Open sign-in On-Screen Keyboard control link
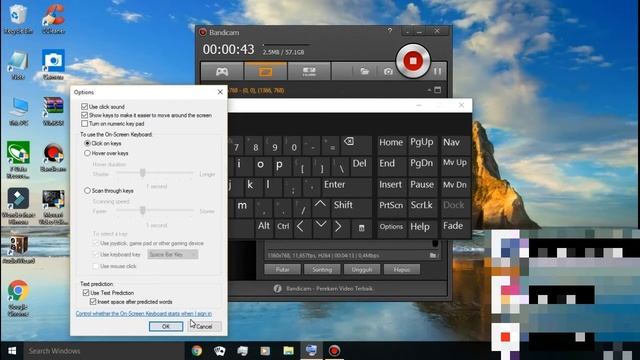Image resolution: width=640 pixels, height=360 pixels. tap(144, 313)
